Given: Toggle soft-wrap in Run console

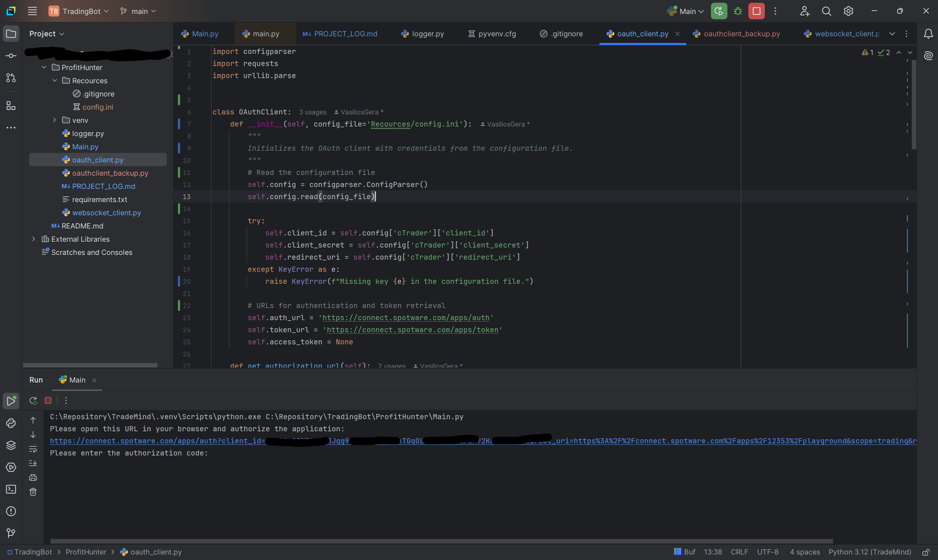Looking at the screenshot, I should point(33,449).
